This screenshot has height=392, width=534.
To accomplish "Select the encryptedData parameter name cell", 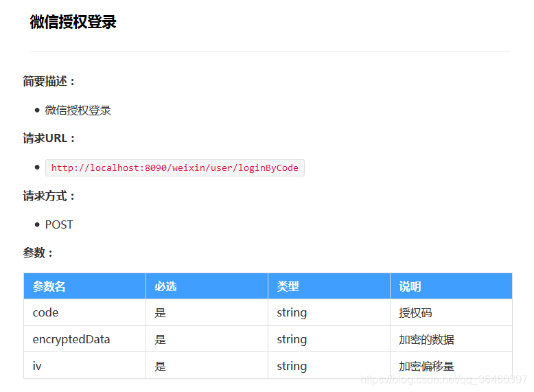I will point(85,339).
